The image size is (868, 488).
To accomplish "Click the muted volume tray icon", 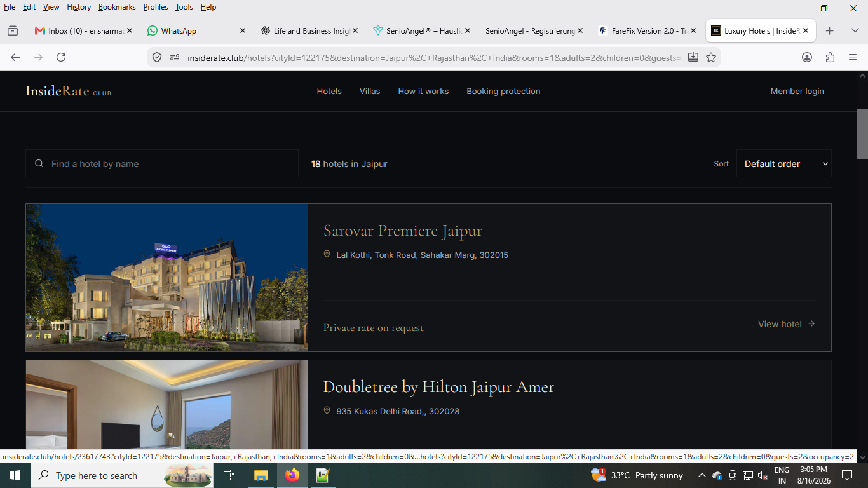I will [x=763, y=475].
